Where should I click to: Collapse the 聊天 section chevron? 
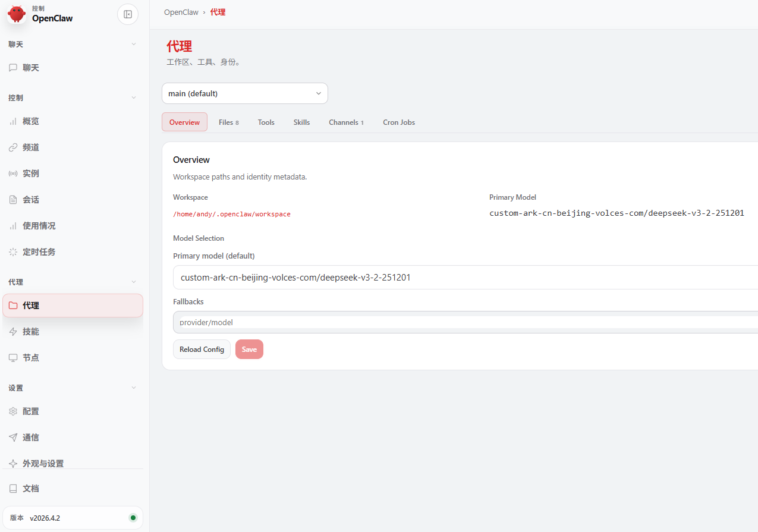tap(134, 45)
